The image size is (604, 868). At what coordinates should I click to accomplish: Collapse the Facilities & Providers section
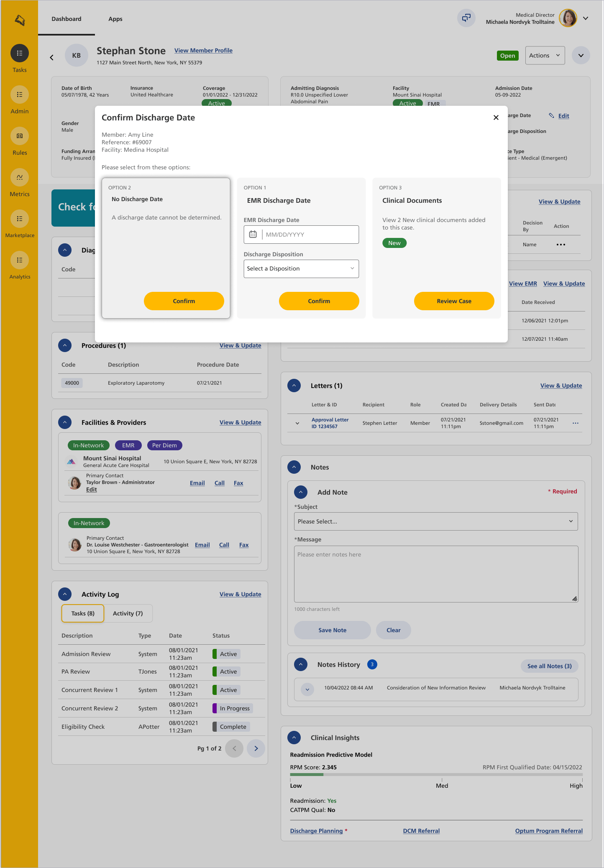(65, 422)
